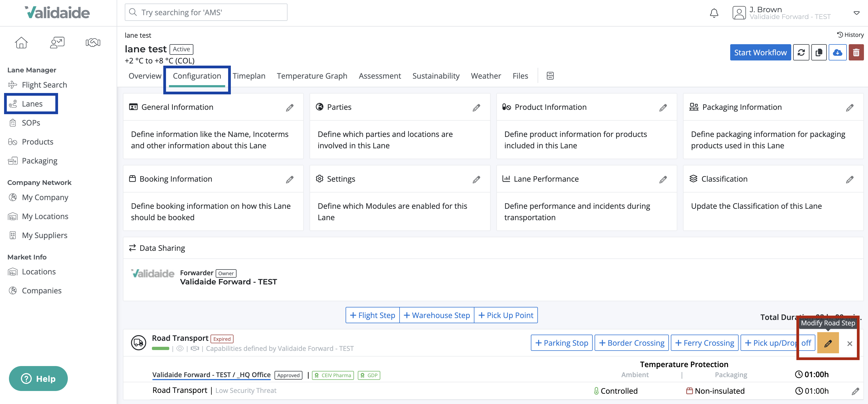Click the Road Transport truck icon
The width and height of the screenshot is (868, 404).
tap(138, 343)
